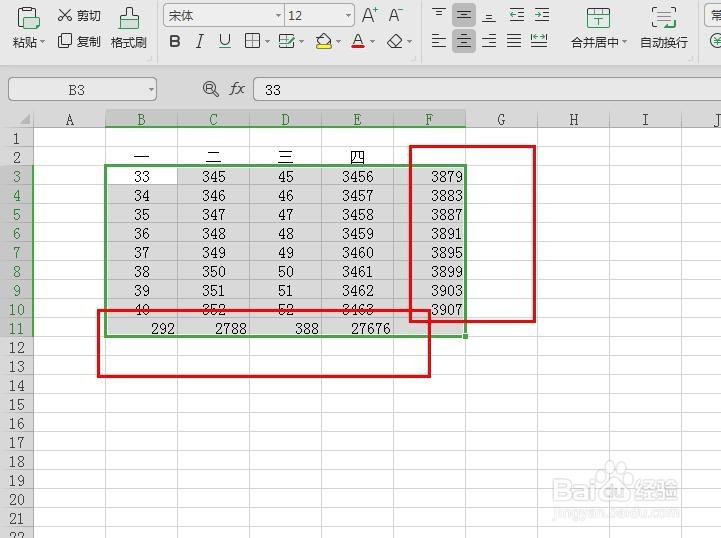Viewport: 721px width, 538px height.
Task: Click the zoom magnifier icon near formula bar
Action: pos(211,89)
